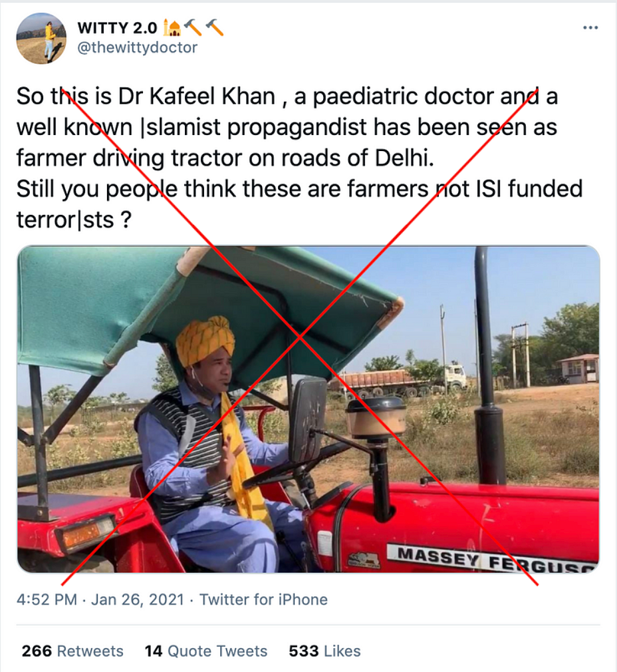Viewport: 617px width, 672px height.
Task: Open the WITTY 2.0 profile avatar
Action: pos(41,39)
